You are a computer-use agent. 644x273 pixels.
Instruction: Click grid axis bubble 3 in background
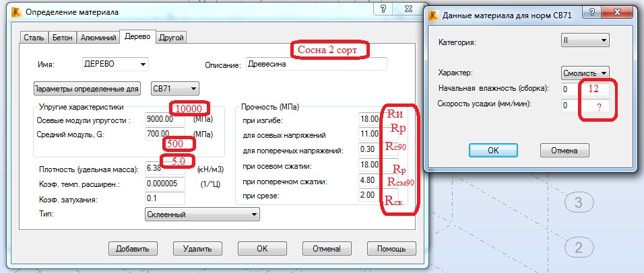point(579,202)
